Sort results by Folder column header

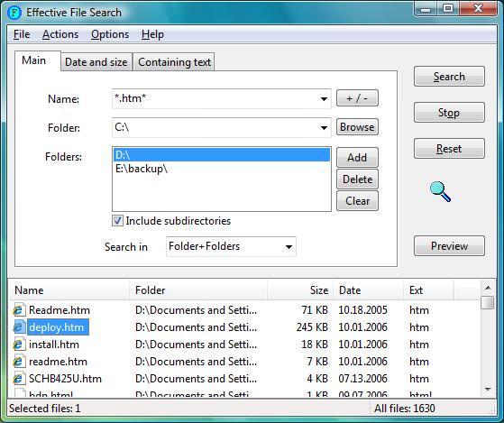198,290
